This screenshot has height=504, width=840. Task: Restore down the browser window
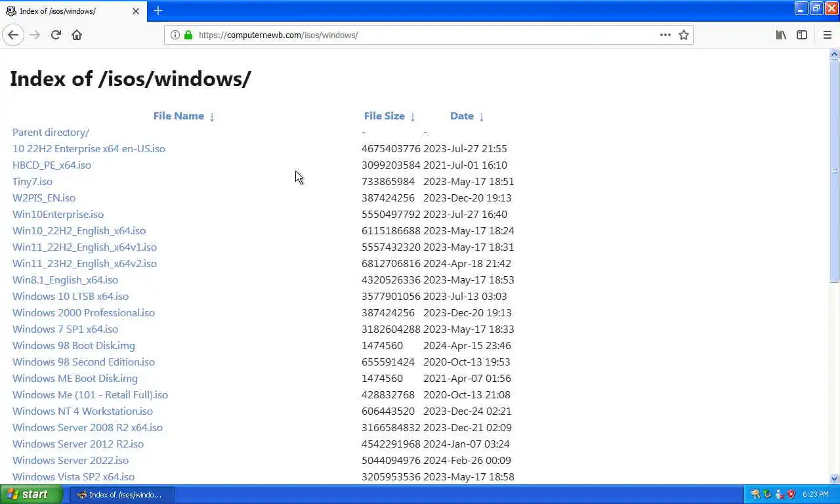816,9
